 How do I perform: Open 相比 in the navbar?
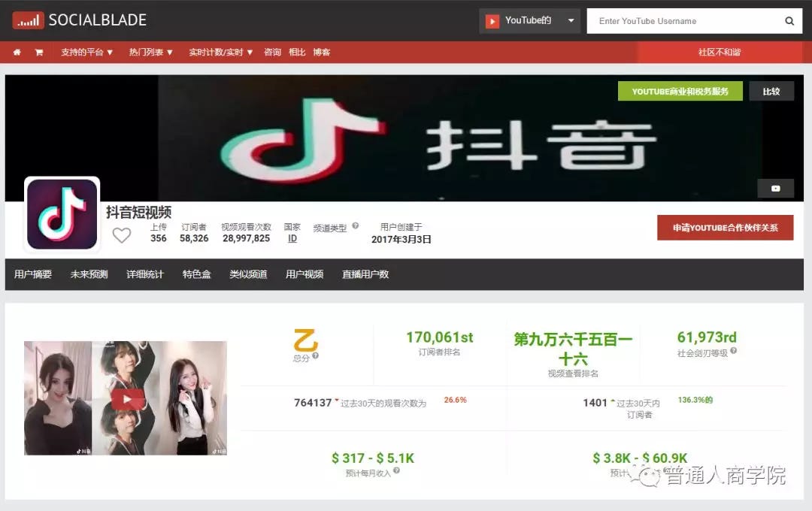(x=297, y=53)
